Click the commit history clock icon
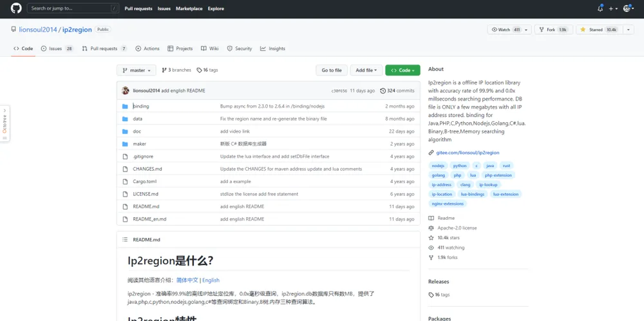Image resolution: width=644 pixels, height=321 pixels. [x=383, y=91]
